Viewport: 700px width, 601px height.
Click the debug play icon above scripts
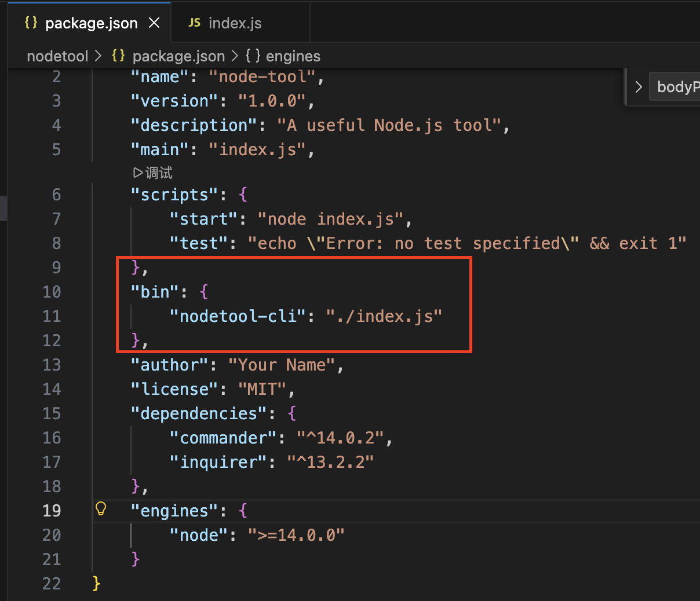pyautogui.click(x=138, y=173)
